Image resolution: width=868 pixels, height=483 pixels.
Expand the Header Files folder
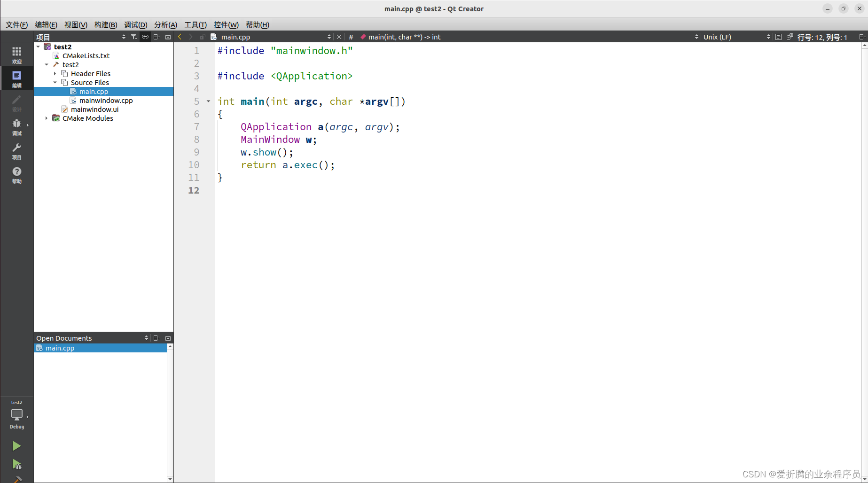[x=55, y=73]
